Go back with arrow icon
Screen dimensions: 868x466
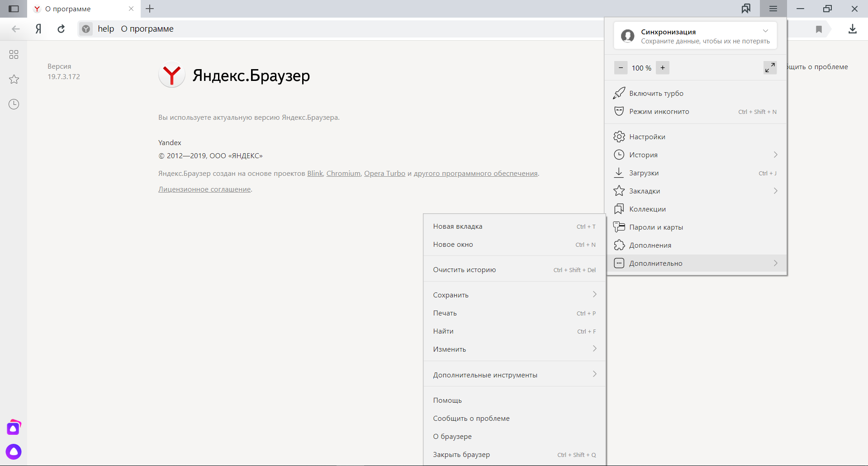tap(16, 29)
